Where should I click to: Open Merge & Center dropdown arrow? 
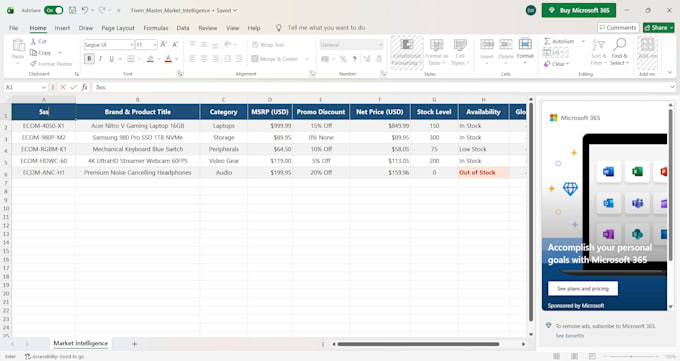(307, 59)
